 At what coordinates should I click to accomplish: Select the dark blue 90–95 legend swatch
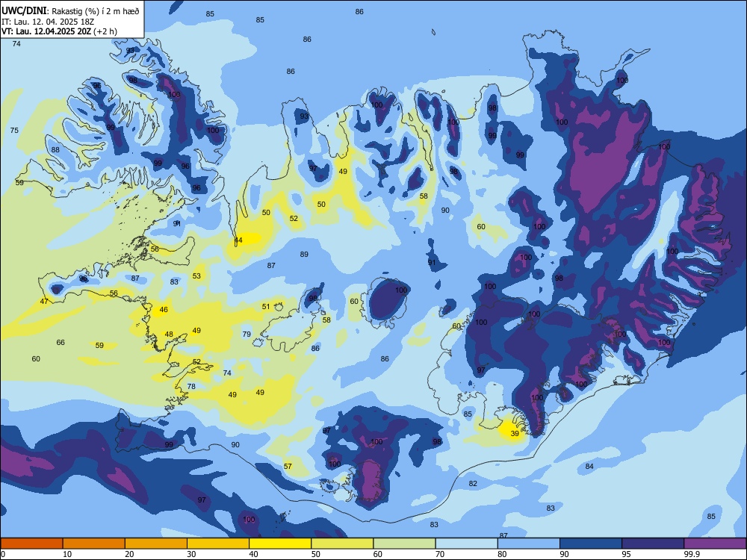(x=591, y=544)
